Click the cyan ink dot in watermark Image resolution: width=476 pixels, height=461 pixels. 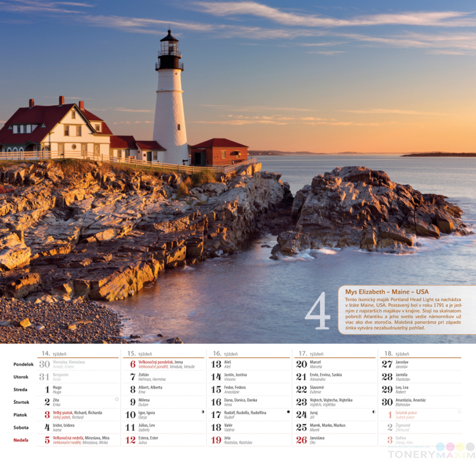tap(440, 446)
